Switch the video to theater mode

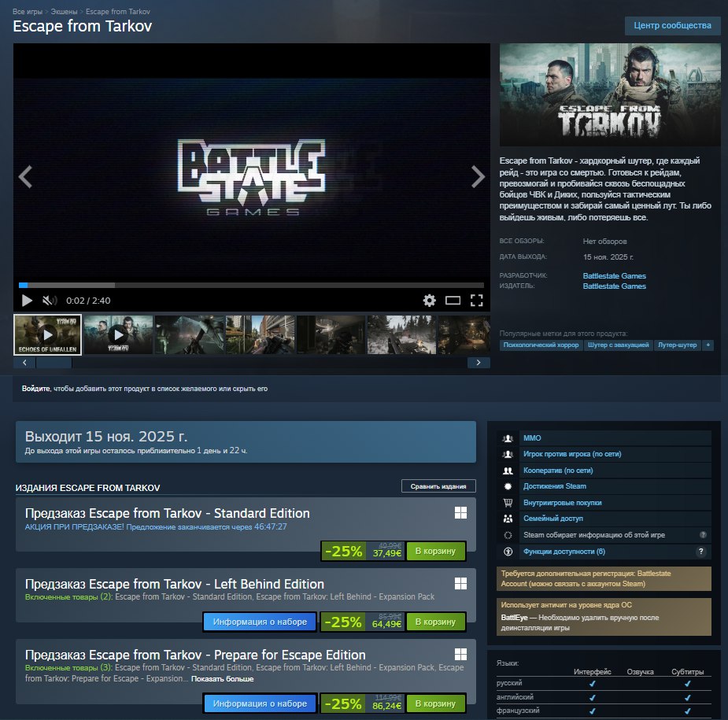(453, 300)
